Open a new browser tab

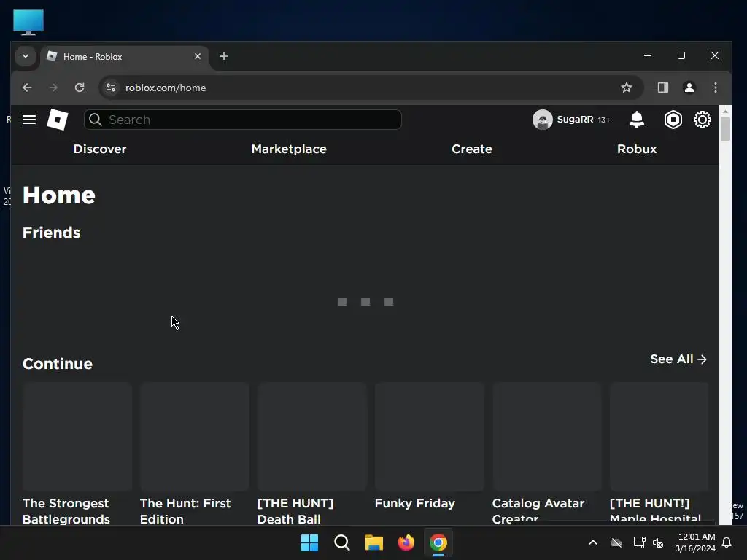coord(223,56)
